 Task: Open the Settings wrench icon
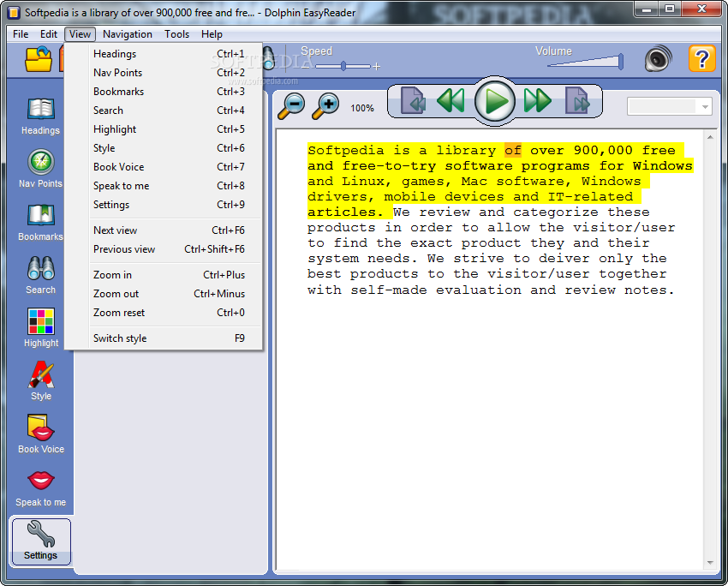(41, 534)
